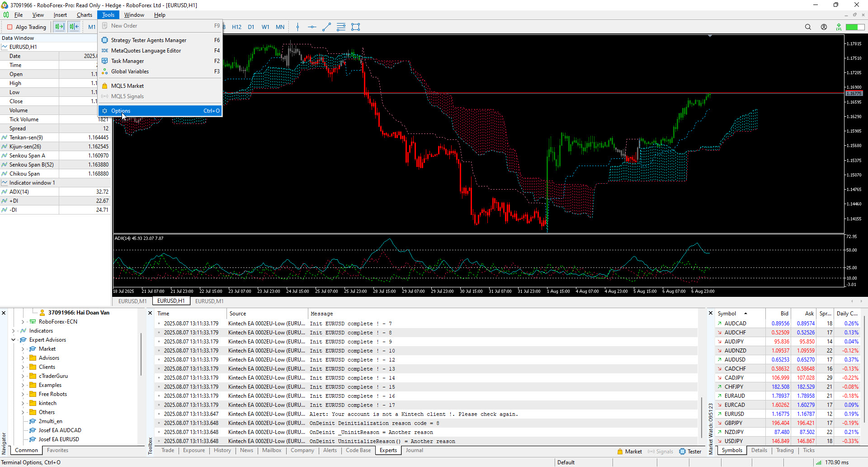The image size is (868, 467).
Task: Open the search magnifier in the toolbar
Action: click(x=808, y=27)
